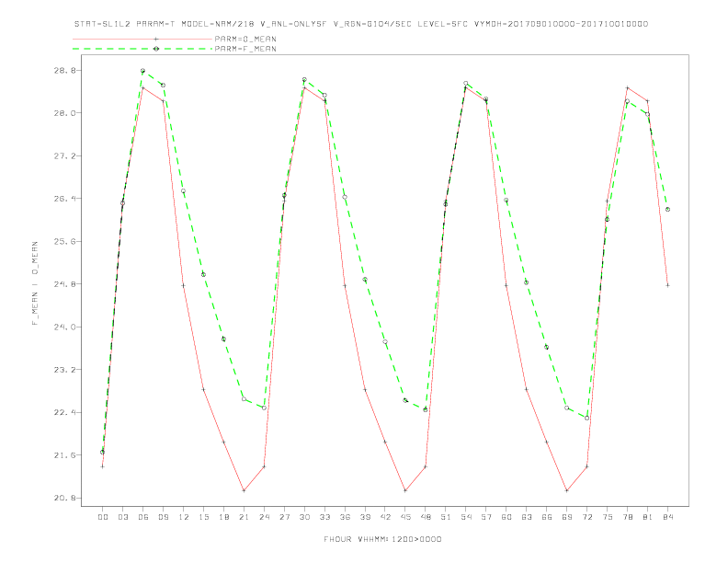The height and width of the screenshot is (563, 728).
Task: Select the PARM=O_MEAN legend label
Action: tap(245, 39)
